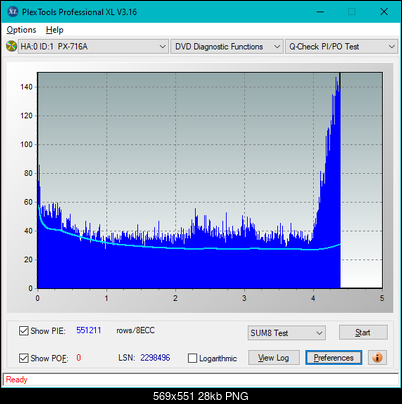The height and width of the screenshot is (404, 402).
Task: Toggle the Show POF checkbox
Action: coord(23,358)
